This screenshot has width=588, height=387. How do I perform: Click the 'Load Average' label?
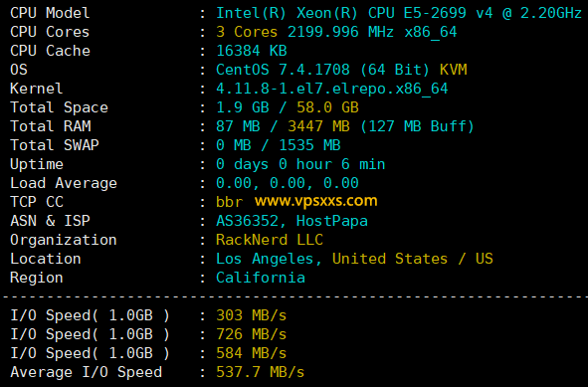click(x=64, y=183)
